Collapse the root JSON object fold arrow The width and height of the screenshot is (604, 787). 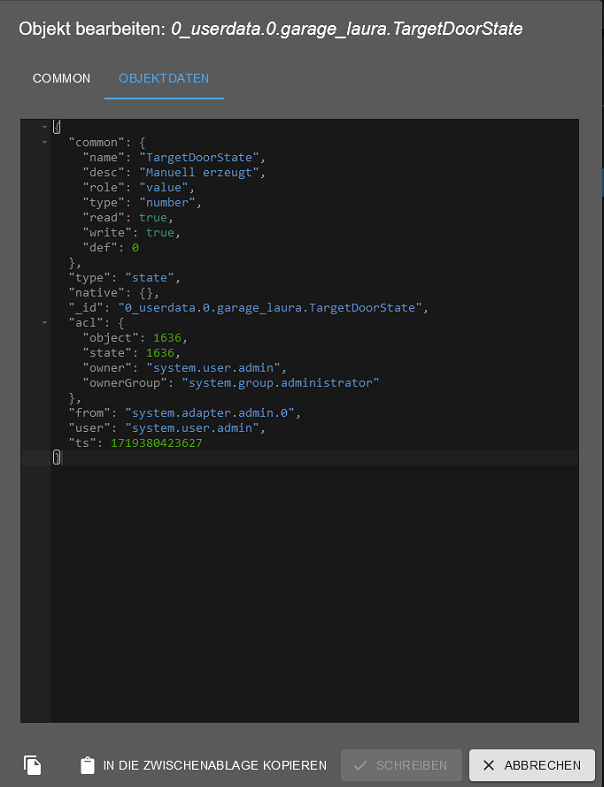tap(45, 127)
